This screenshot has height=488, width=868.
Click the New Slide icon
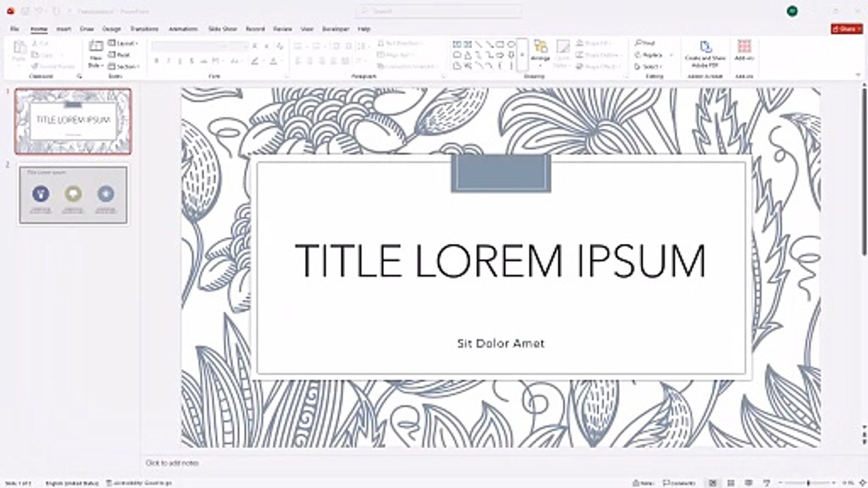[x=96, y=46]
